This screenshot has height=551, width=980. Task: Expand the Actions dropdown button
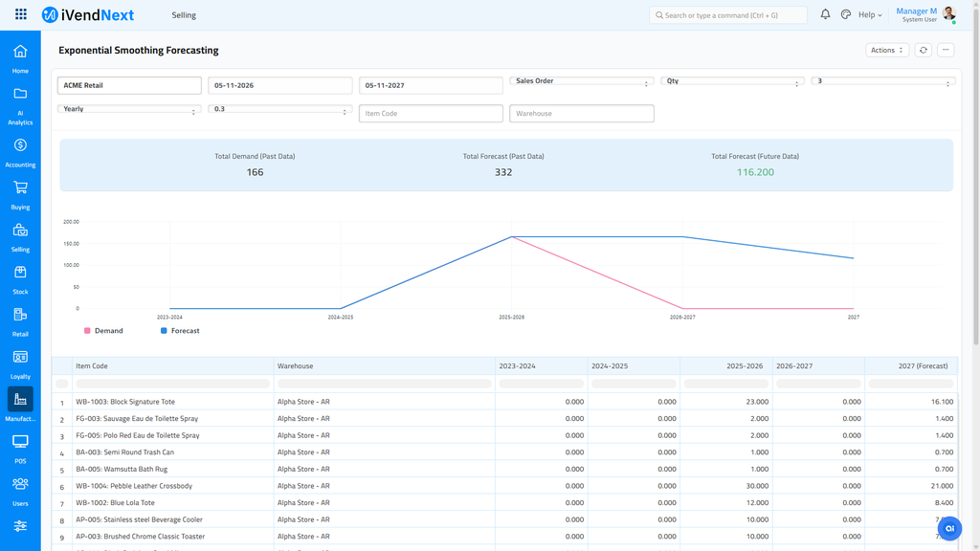(x=887, y=50)
